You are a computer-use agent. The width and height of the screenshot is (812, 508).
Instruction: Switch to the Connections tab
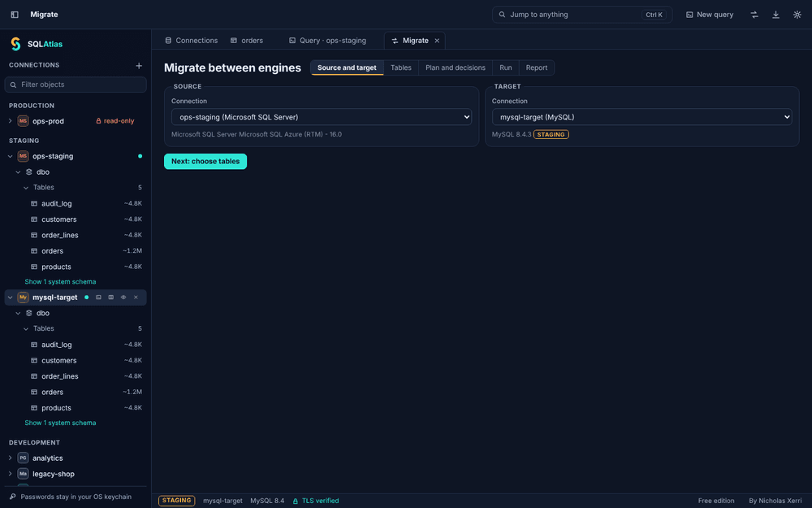click(191, 41)
